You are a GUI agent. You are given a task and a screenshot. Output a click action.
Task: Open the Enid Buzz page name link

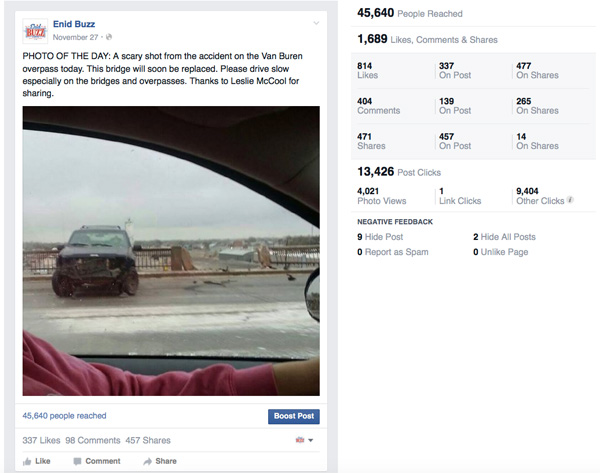tap(74, 23)
